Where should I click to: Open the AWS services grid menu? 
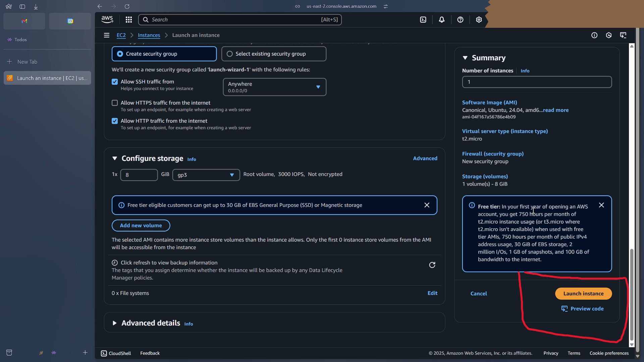point(129,20)
